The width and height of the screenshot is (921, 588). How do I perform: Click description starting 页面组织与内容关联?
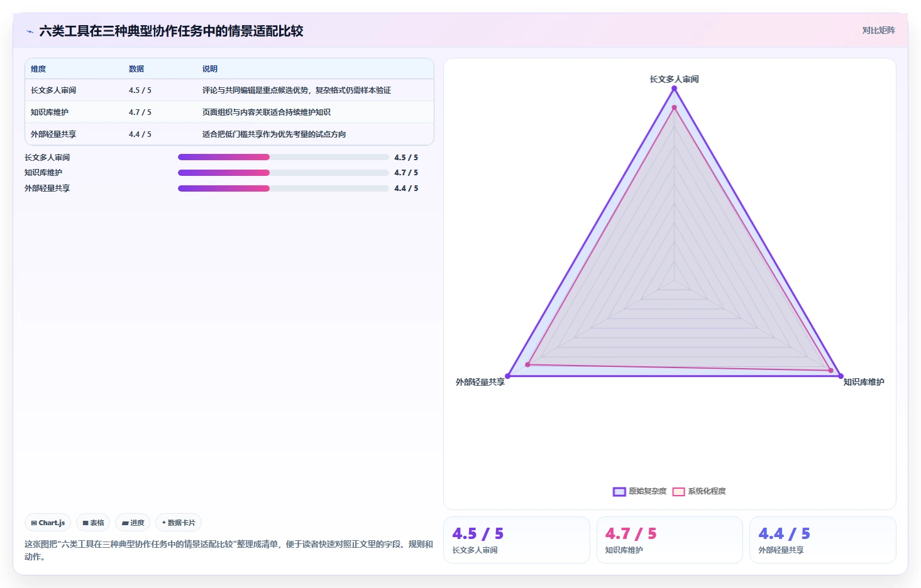point(267,112)
